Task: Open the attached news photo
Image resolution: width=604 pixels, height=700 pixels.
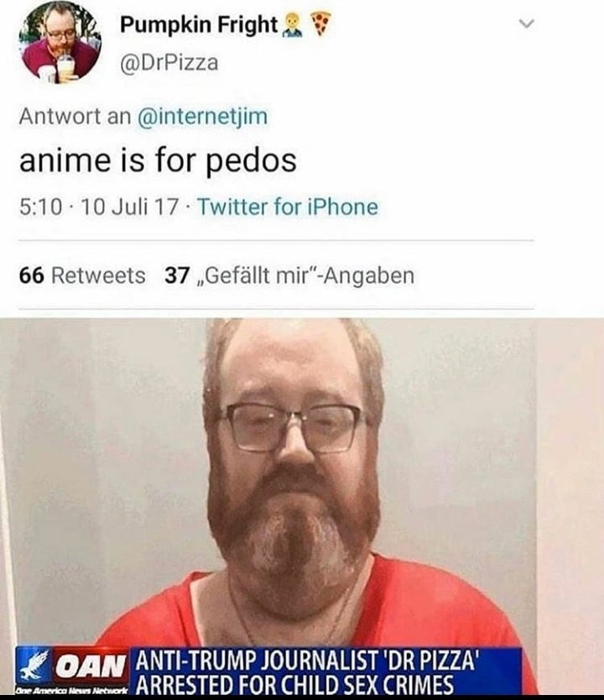Action: click(302, 506)
